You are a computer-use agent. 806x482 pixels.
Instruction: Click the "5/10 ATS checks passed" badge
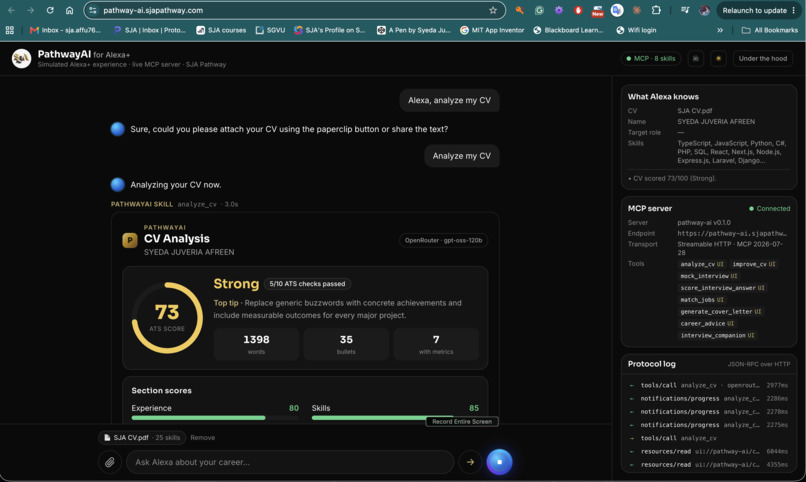(307, 284)
